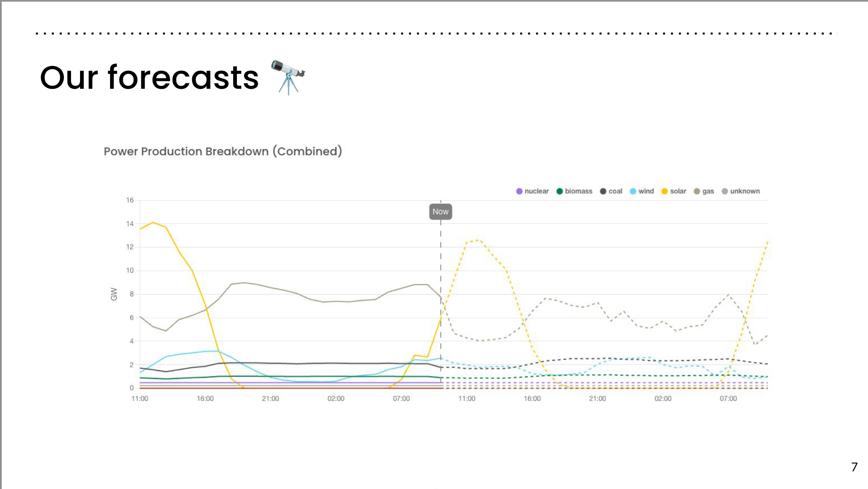The width and height of the screenshot is (868, 489).
Task: Click the slide page number 7
Action: click(854, 467)
